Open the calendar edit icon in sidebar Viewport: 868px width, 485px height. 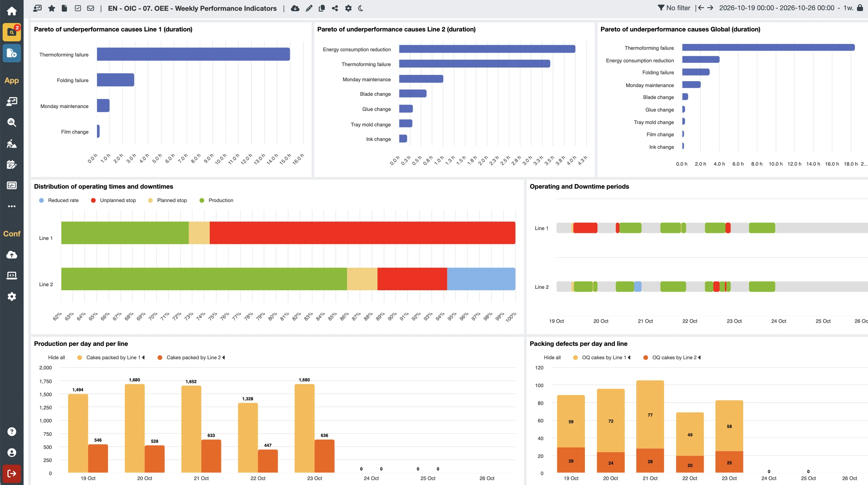pyautogui.click(x=12, y=165)
